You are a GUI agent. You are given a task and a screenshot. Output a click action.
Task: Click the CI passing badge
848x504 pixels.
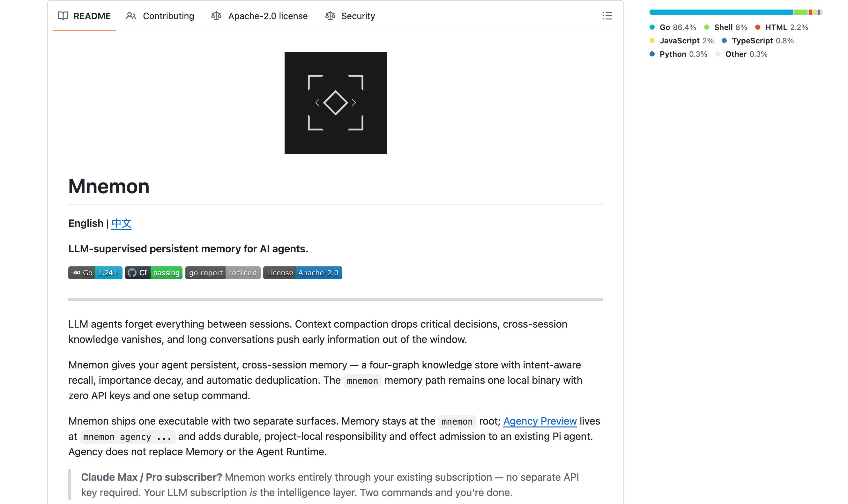[x=154, y=273]
